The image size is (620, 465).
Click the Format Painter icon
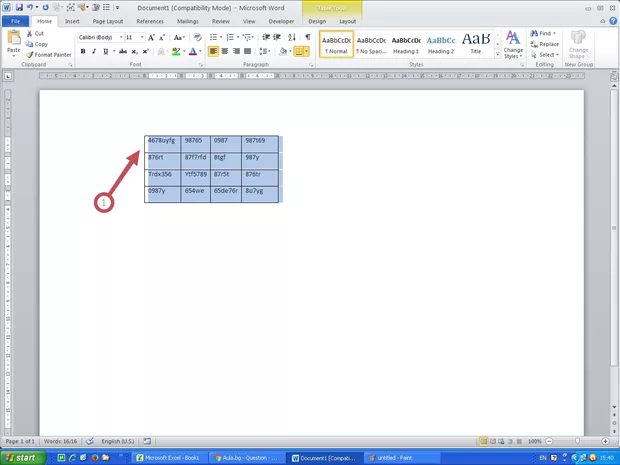point(28,54)
